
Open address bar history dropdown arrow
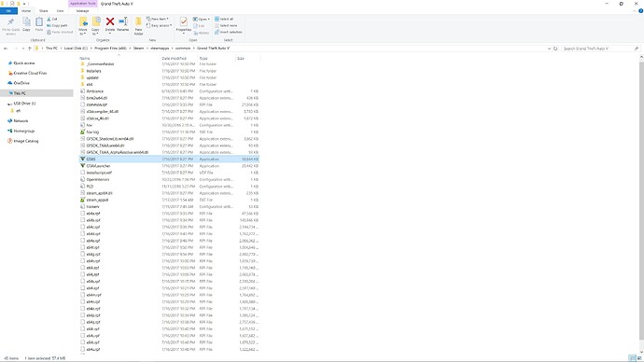[549, 49]
